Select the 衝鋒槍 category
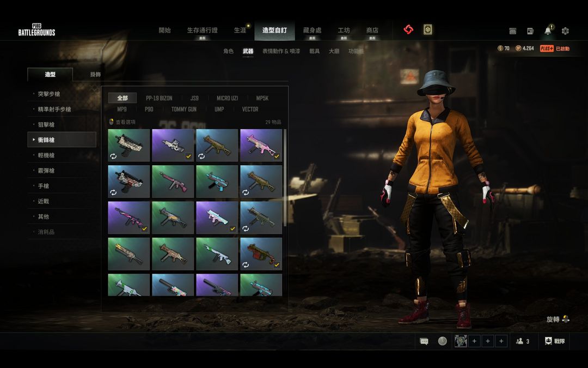 tap(62, 140)
